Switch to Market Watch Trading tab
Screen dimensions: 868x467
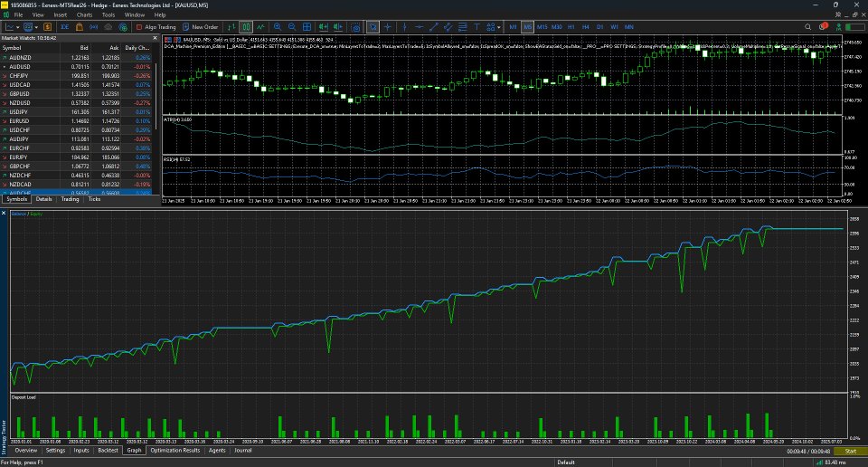70,199
